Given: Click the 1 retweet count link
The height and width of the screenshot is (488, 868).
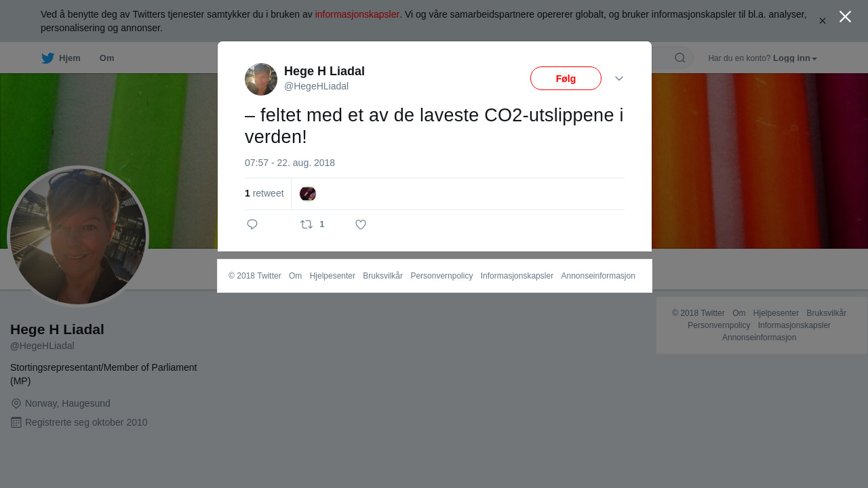Looking at the screenshot, I should pos(264,193).
